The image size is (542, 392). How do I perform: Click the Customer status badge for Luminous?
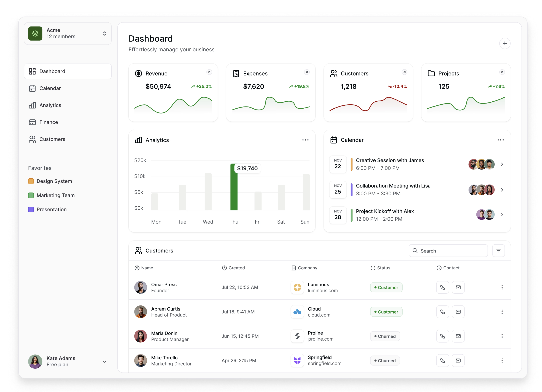[386, 287]
